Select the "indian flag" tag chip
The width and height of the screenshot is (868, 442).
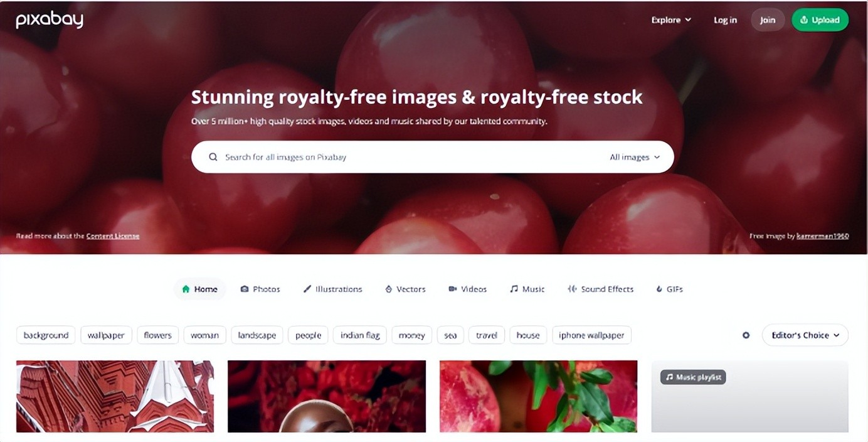(x=360, y=335)
